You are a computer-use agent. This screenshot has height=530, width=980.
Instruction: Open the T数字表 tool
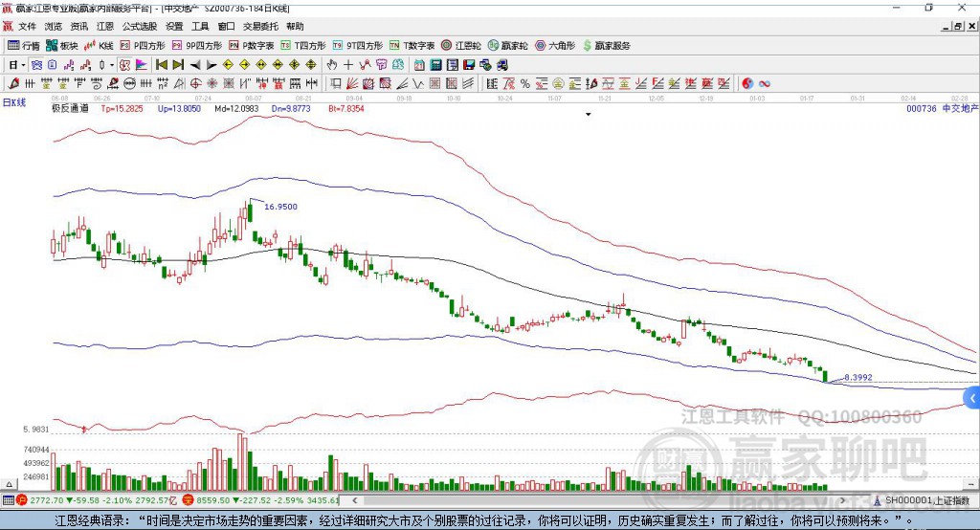412,46
